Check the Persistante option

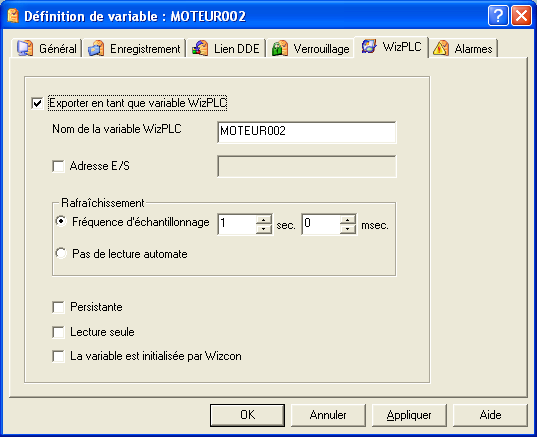click(x=58, y=307)
